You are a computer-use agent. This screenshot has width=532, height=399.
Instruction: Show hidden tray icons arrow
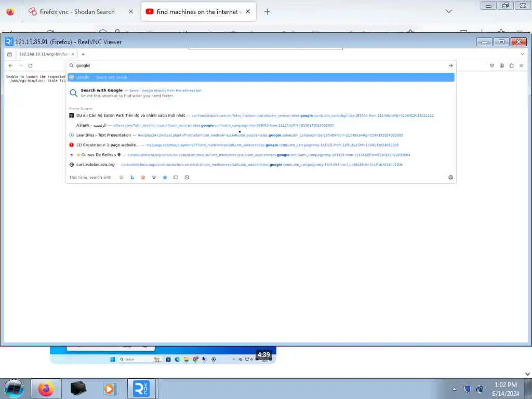(x=454, y=389)
